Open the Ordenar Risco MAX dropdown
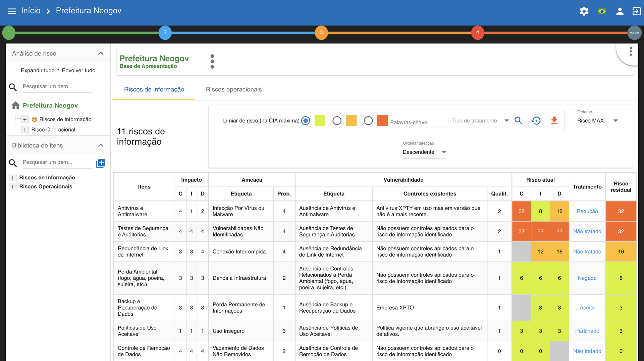 (x=597, y=121)
